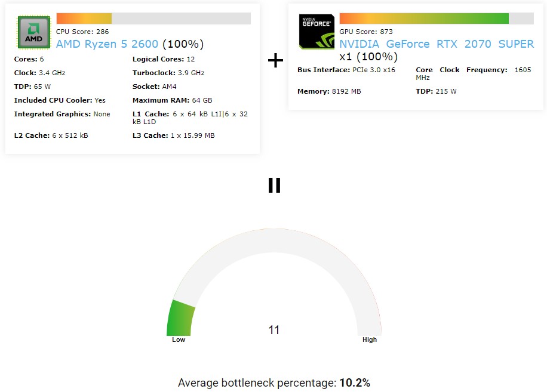Click Maximum RAM: 64 GB entry
The width and height of the screenshot is (547, 392).
[173, 100]
